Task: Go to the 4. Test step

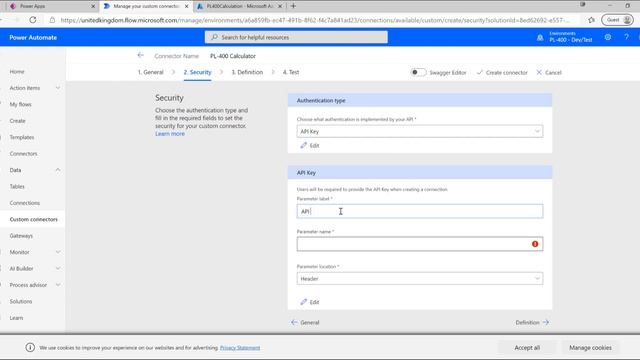Action: 291,72
